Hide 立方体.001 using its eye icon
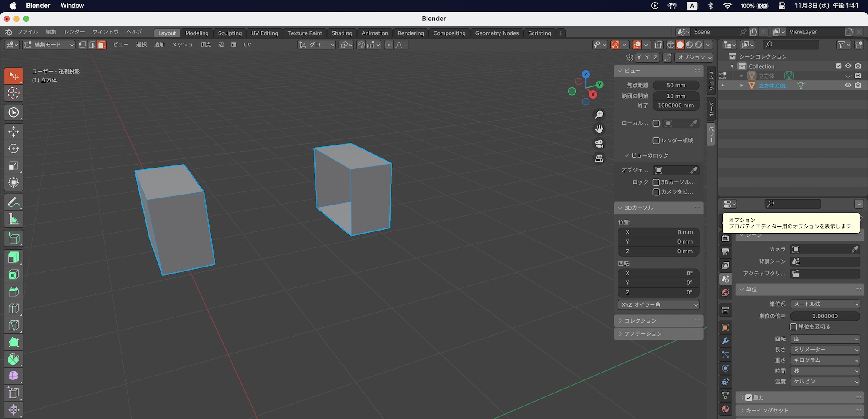The image size is (868, 419). 848,86
